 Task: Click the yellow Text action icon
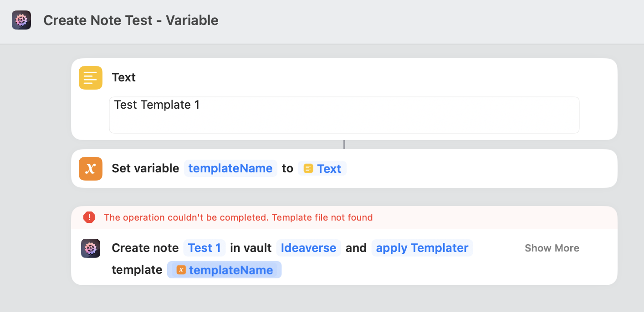(x=91, y=78)
